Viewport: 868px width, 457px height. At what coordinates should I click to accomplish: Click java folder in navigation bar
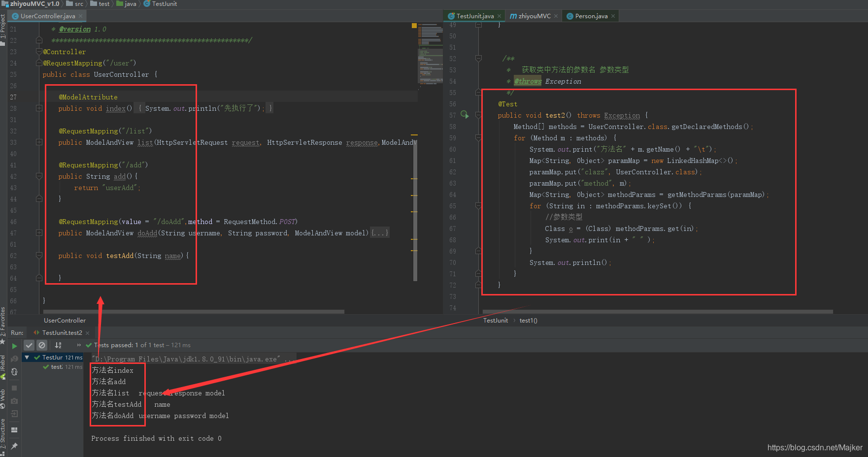(126, 4)
